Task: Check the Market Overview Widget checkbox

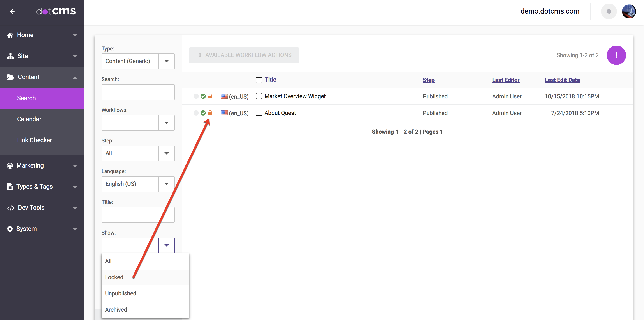Action: point(259,96)
